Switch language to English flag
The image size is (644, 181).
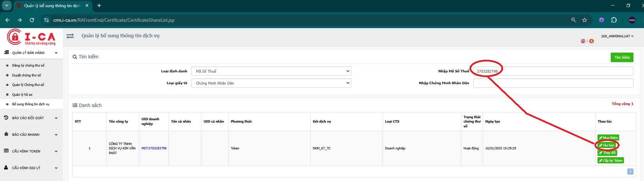[583, 41]
